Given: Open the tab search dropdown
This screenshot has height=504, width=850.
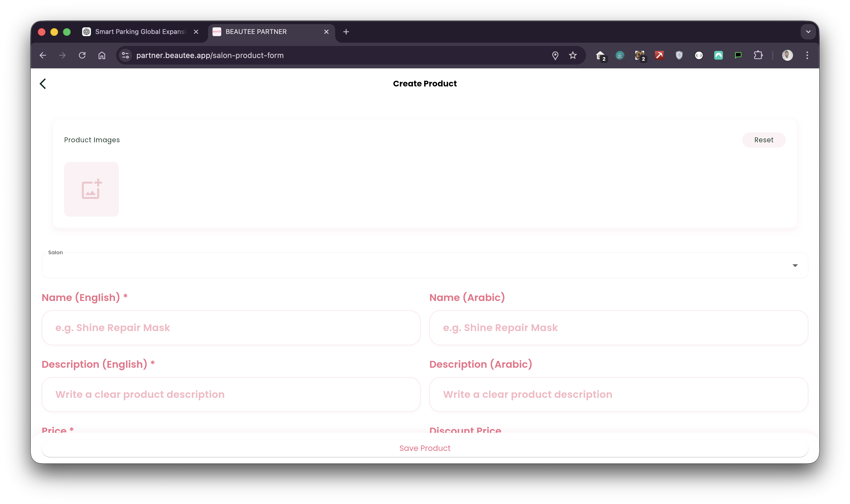Looking at the screenshot, I should point(808,31).
